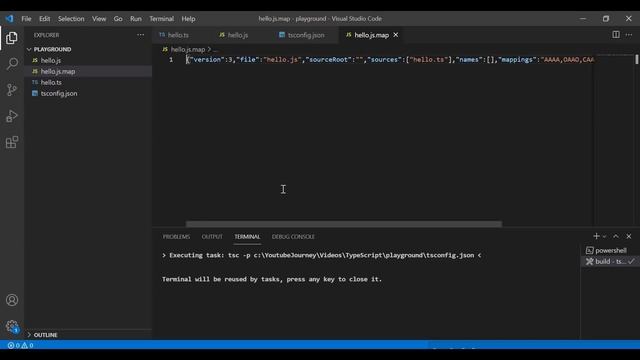Screen dimensions: 640x360
Task: Click the horizontal editor scrollbar
Action: pyautogui.click(x=344, y=224)
